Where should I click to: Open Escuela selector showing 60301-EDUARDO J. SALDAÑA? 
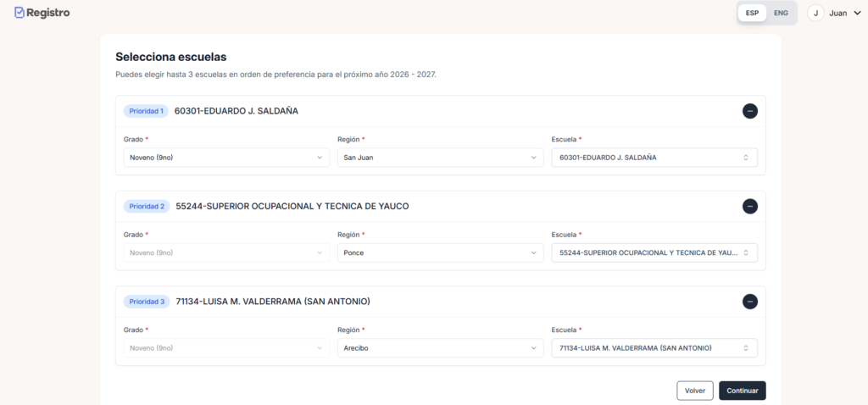click(x=654, y=158)
